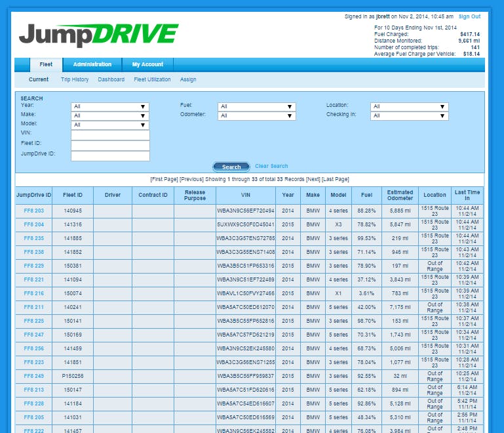This screenshot has width=504, height=433.
Task: Open the Fuel filter dropdown
Action: [256, 106]
